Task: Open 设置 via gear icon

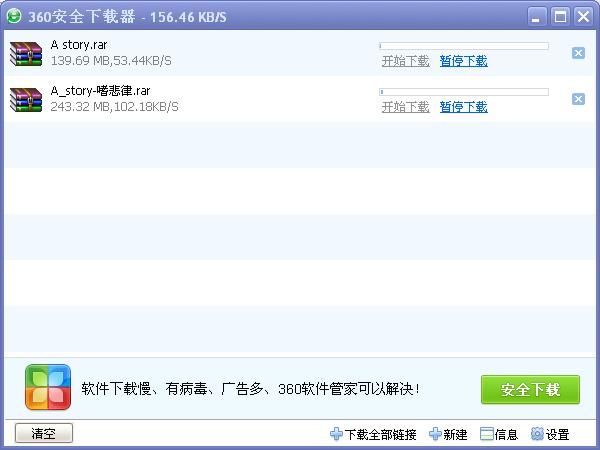Action: [537, 434]
